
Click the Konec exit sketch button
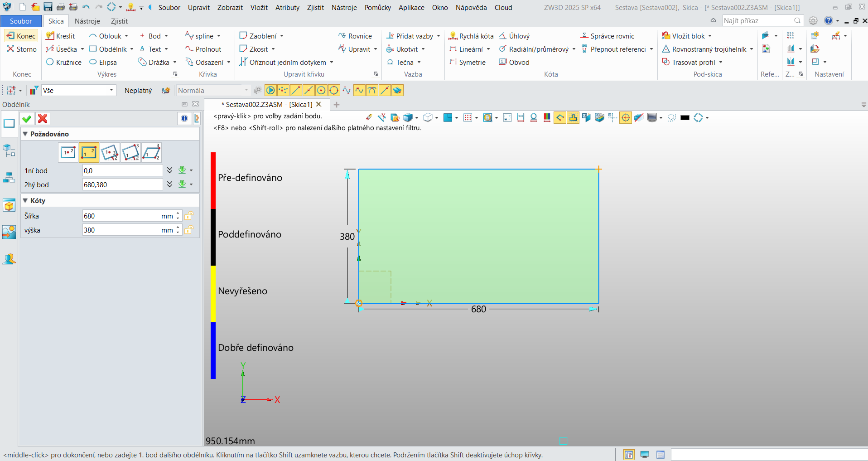click(x=21, y=36)
